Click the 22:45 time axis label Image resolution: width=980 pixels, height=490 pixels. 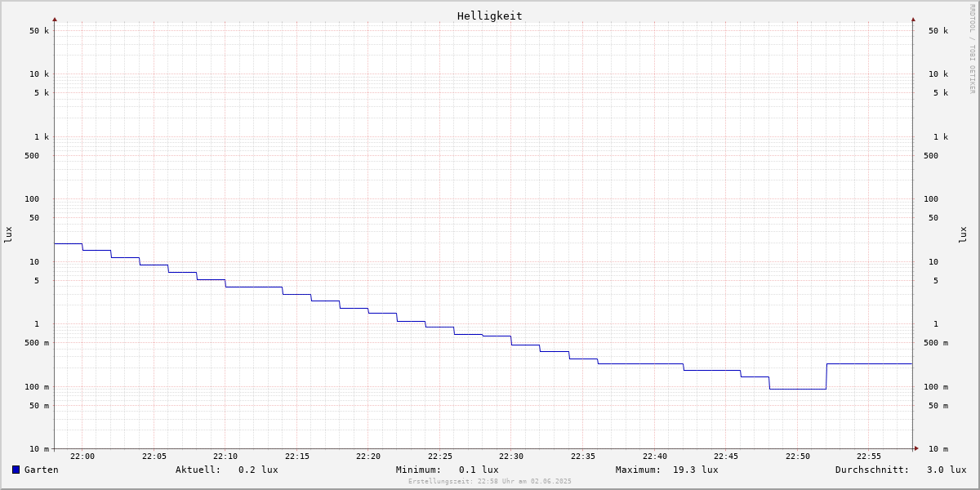726,457
